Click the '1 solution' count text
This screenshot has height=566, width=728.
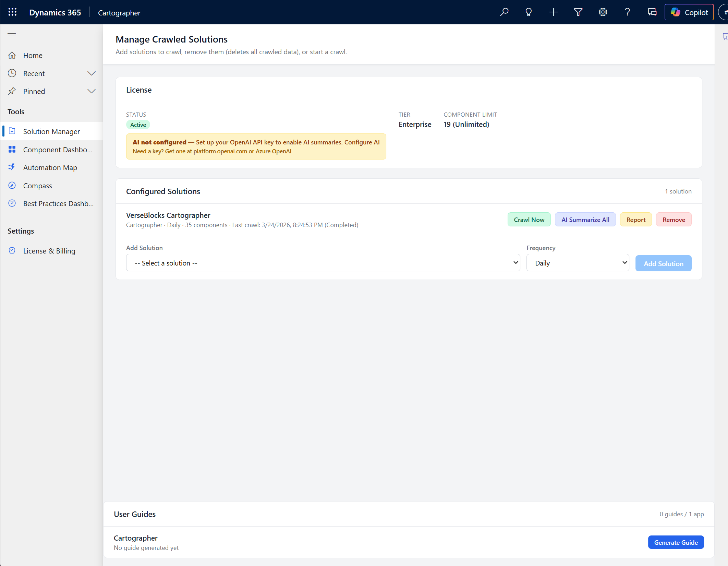pos(678,191)
